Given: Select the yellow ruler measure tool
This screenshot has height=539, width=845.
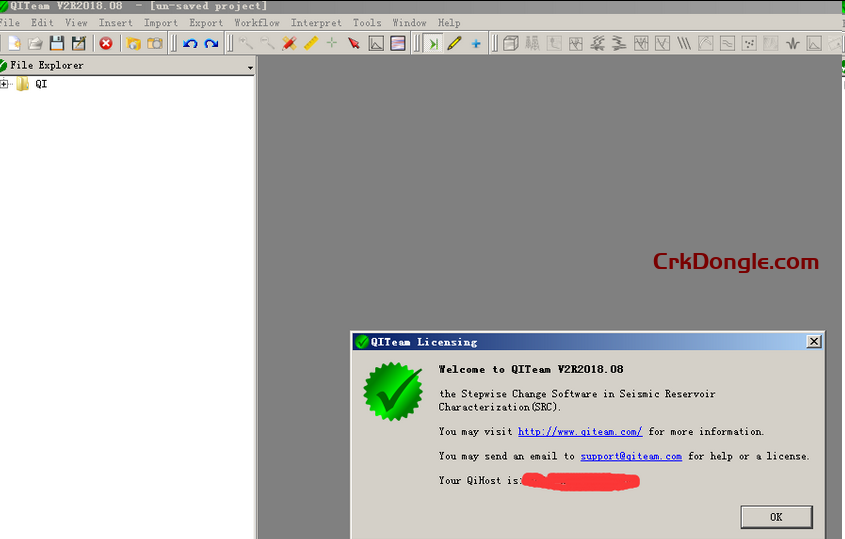Looking at the screenshot, I should click(310, 43).
